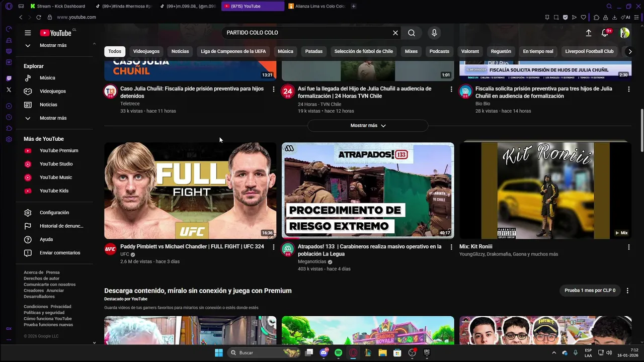Open the YouTube hamburger guide menu
The width and height of the screenshot is (644, 362).
[28, 33]
